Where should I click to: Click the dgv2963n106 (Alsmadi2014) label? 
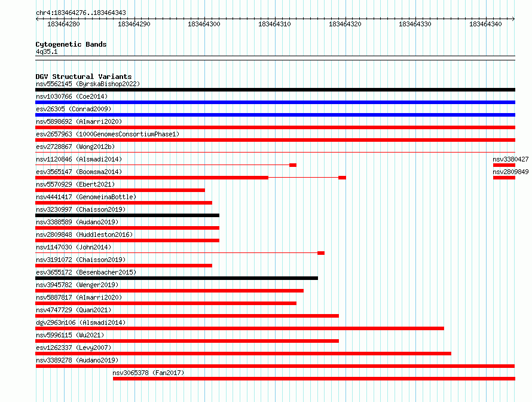(x=81, y=322)
